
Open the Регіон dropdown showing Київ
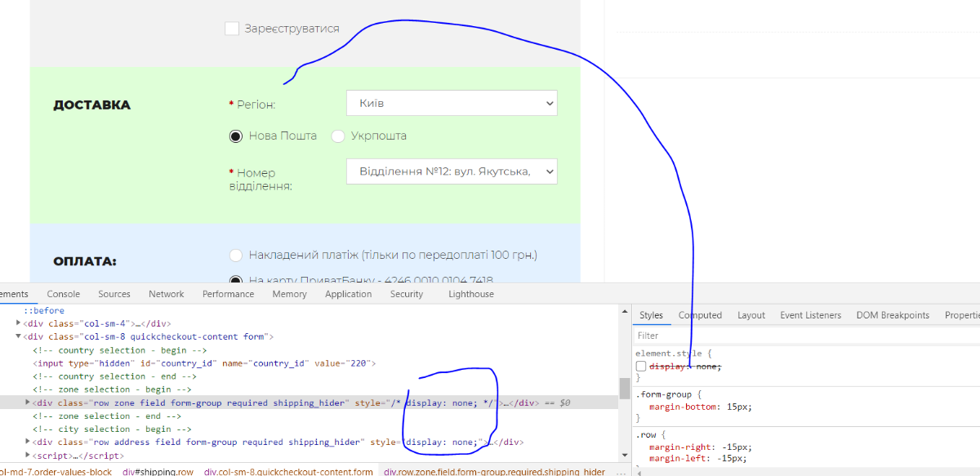pyautogui.click(x=452, y=104)
